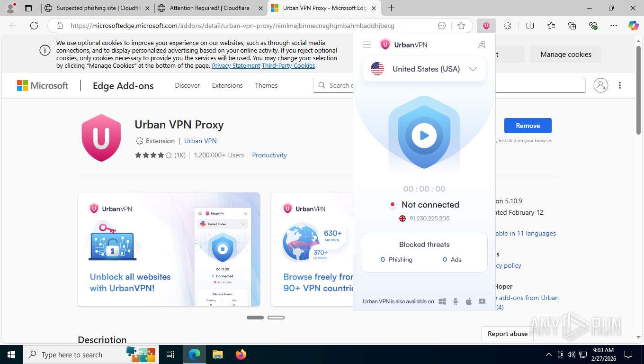Open the Privacy Statement link

[236, 66]
